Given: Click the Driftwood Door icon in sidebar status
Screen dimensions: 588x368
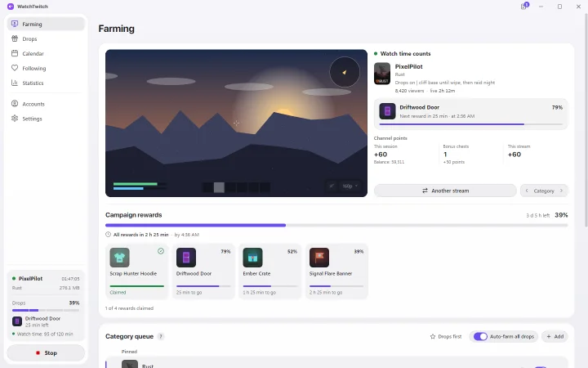Looking at the screenshot, I should pos(17,321).
